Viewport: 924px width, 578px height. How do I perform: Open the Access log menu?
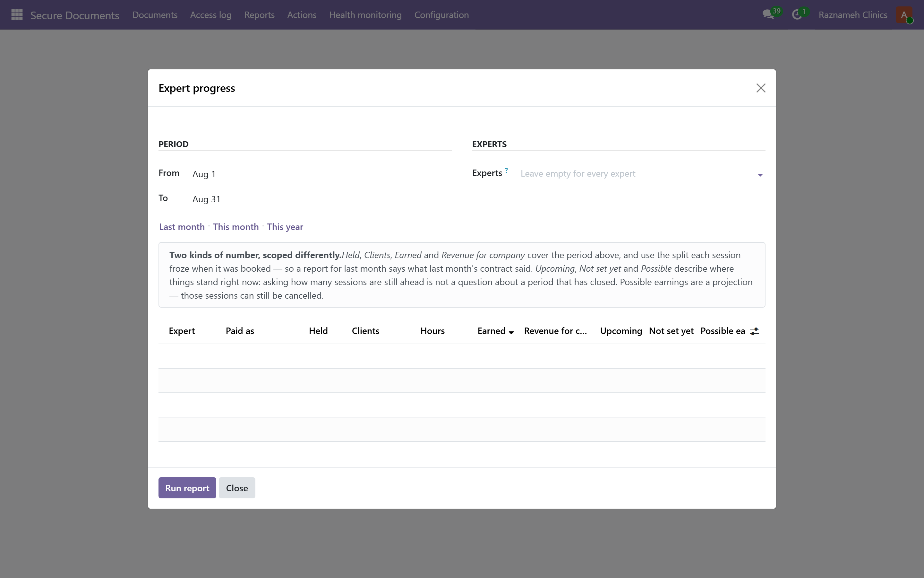pos(211,15)
